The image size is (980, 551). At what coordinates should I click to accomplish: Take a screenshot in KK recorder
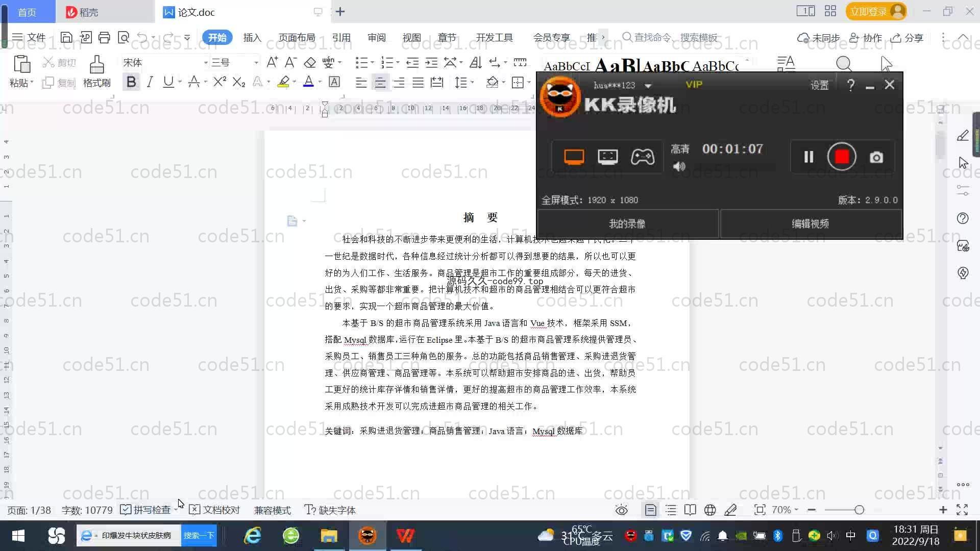[x=876, y=157]
